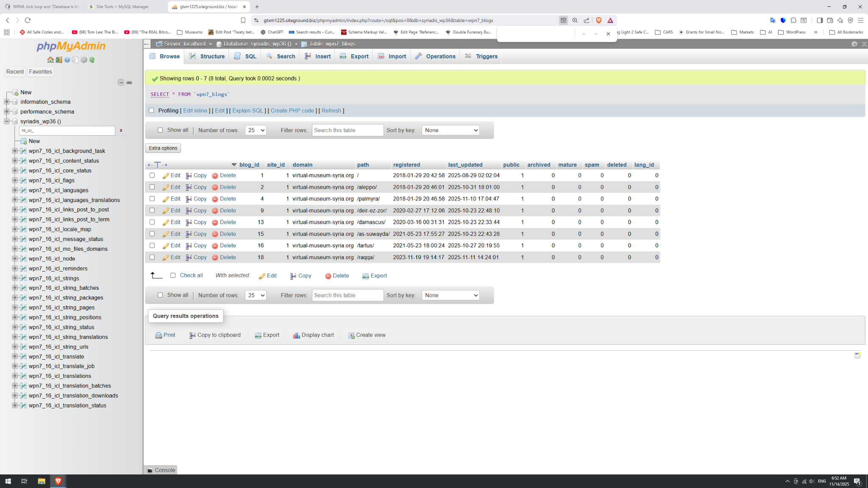The image size is (868, 488).
Task: Click the phpMyAdmin Home icon
Action: tap(50, 60)
